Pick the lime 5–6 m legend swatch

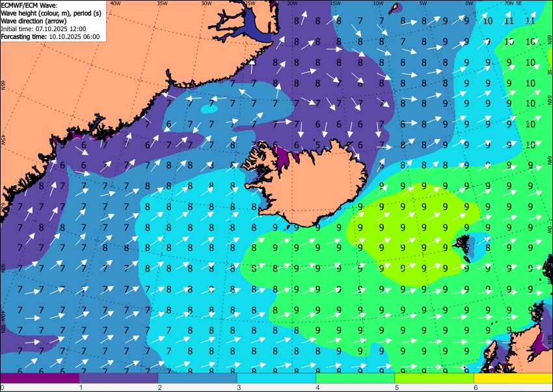[x=435, y=378]
